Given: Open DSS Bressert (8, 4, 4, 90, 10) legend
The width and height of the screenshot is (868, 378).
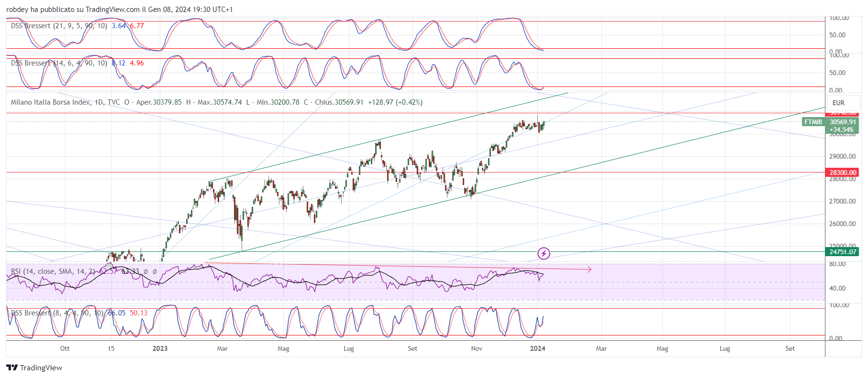Looking at the screenshot, I should pyautogui.click(x=57, y=313).
